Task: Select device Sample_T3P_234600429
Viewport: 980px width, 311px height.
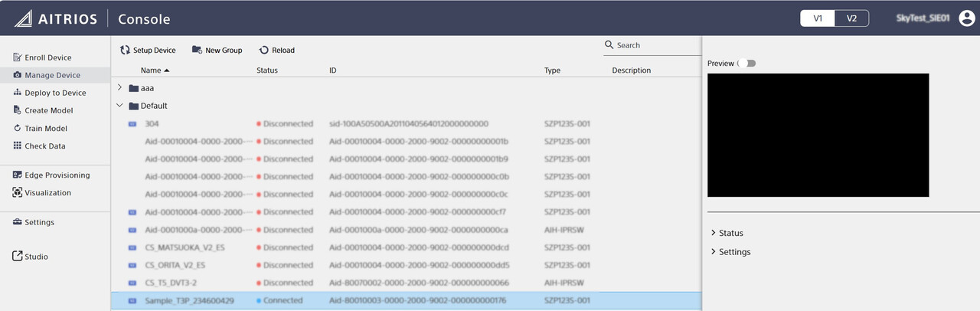Action: [189, 300]
